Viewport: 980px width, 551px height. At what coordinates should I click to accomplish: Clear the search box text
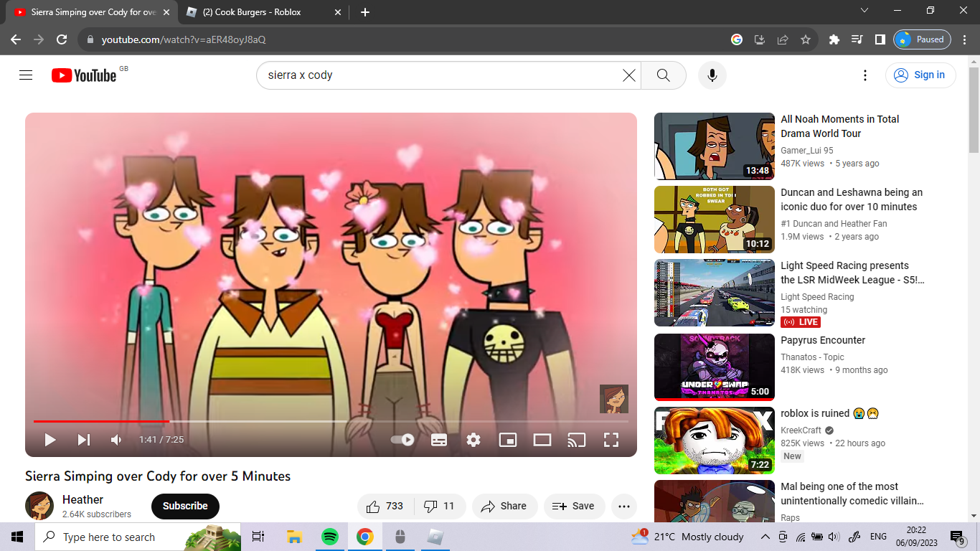(x=629, y=75)
